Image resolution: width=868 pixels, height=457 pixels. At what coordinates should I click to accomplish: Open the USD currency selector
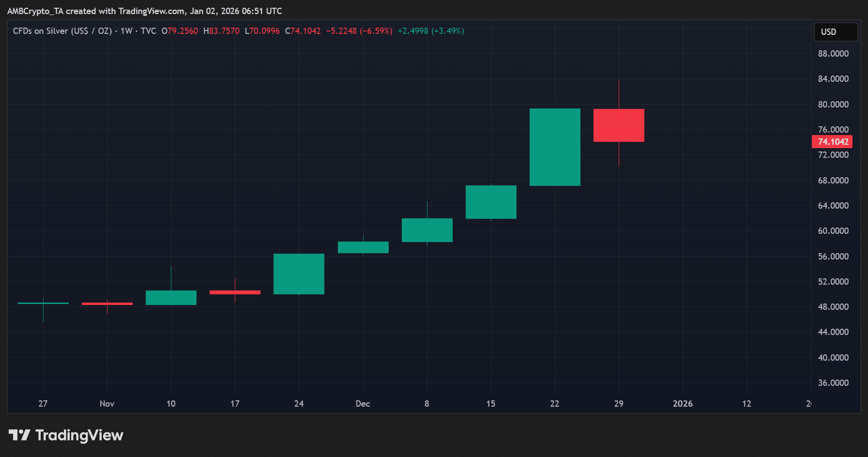[835, 32]
